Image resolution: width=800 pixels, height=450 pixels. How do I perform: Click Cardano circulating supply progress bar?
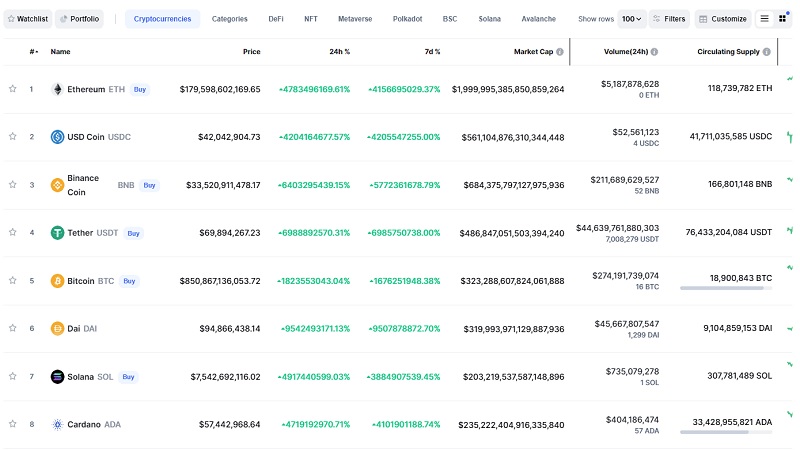click(726, 432)
